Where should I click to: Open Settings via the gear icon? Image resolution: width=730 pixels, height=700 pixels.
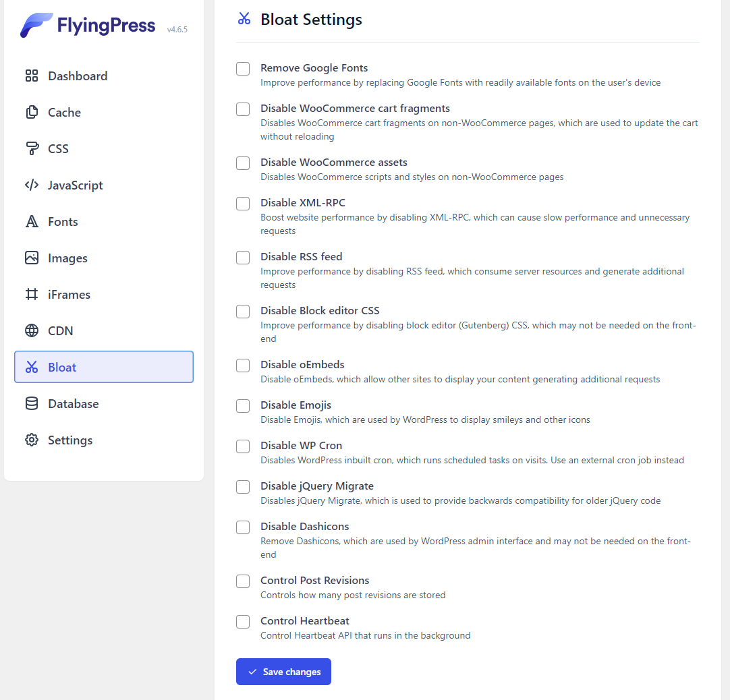pos(32,440)
